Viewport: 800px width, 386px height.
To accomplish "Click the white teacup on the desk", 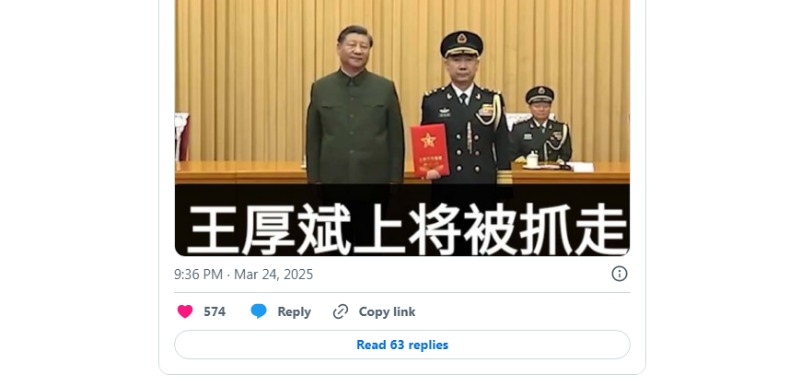I will click(532, 160).
